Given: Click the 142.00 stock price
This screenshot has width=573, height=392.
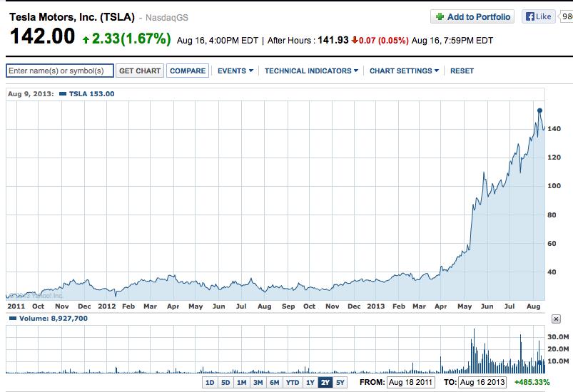Looking at the screenshot, I should click(x=42, y=36).
